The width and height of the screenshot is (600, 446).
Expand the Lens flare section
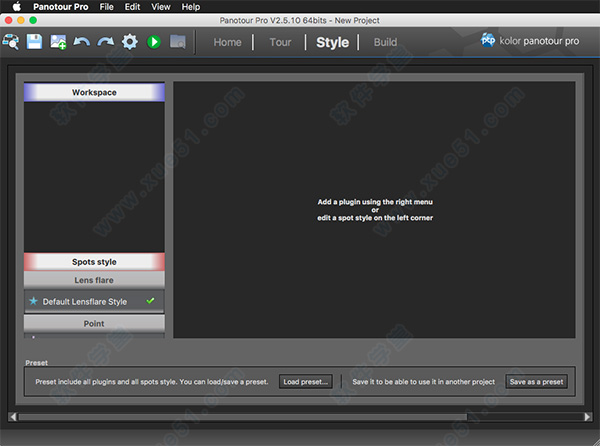[94, 280]
